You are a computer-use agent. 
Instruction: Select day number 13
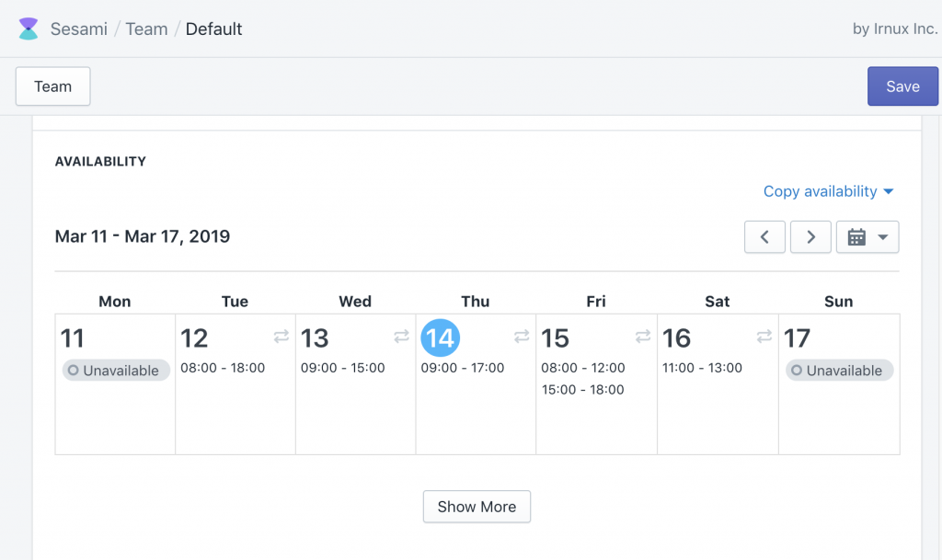tap(315, 338)
